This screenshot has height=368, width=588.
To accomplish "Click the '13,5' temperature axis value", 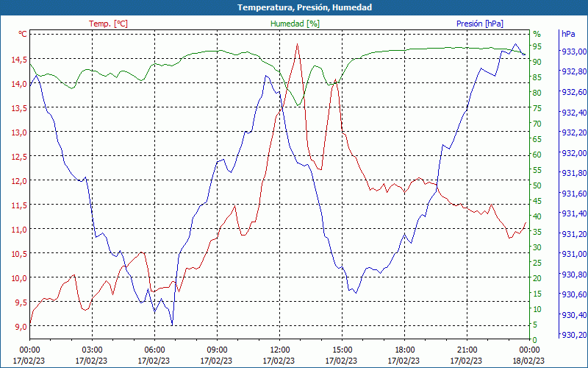I will (x=19, y=108).
